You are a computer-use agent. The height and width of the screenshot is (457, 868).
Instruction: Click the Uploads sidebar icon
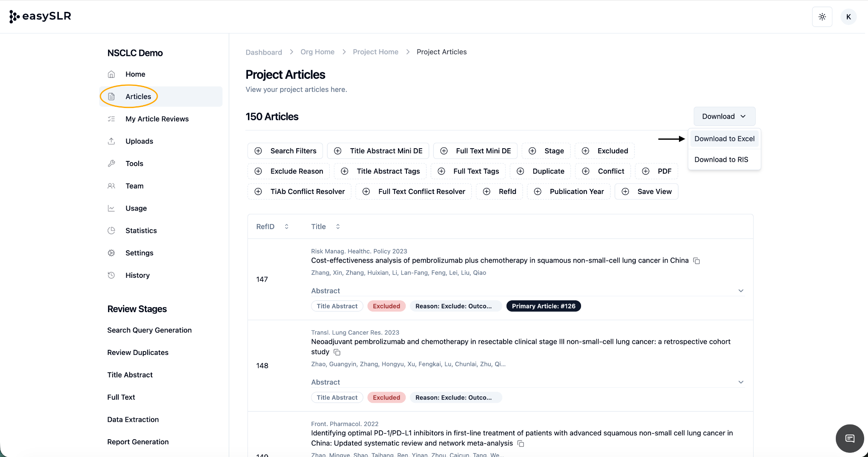(111, 141)
